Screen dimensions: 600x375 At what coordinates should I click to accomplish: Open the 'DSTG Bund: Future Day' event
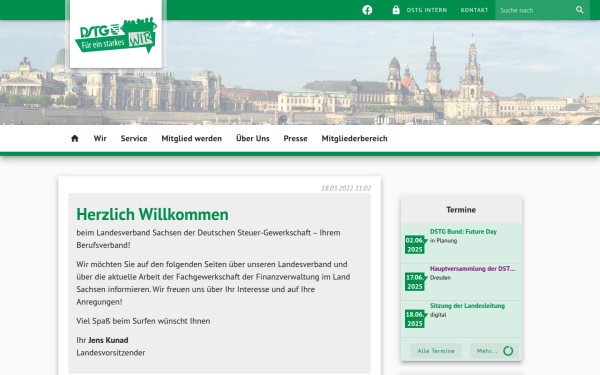coord(463,232)
